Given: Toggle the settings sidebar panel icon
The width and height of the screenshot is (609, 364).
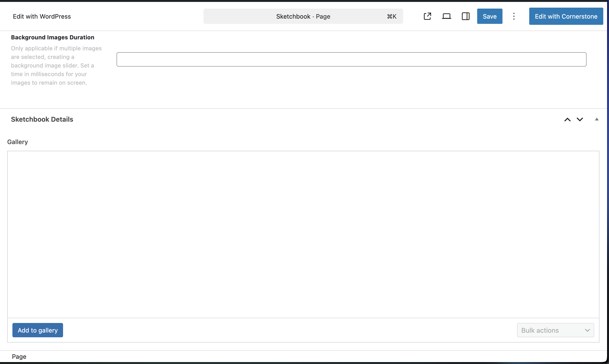Looking at the screenshot, I should [x=465, y=16].
